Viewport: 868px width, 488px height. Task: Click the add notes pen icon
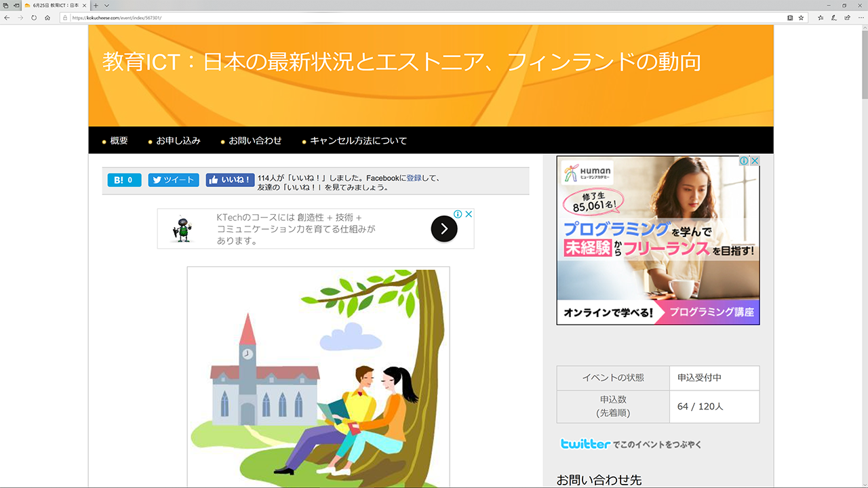point(834,18)
